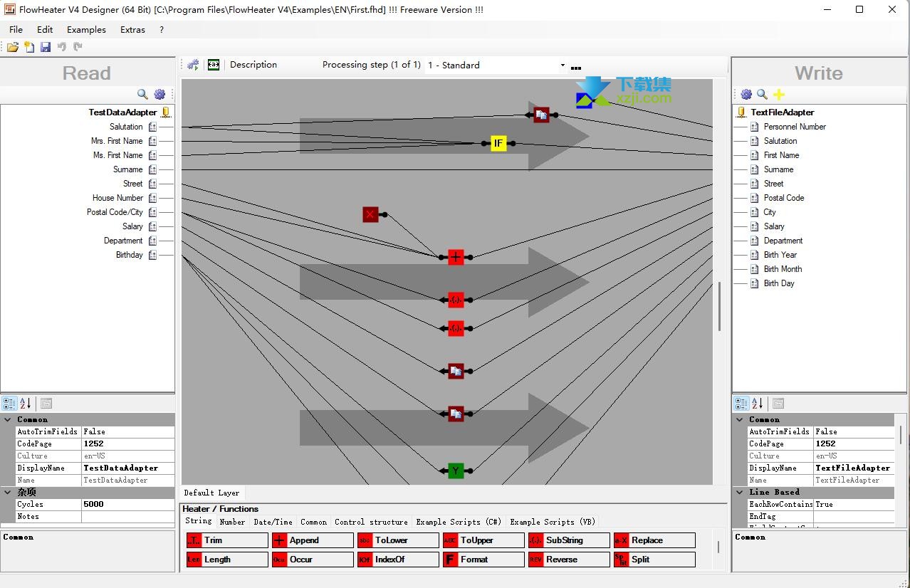The width and height of the screenshot is (910, 588).
Task: Open the Examples menu
Action: pos(86,29)
